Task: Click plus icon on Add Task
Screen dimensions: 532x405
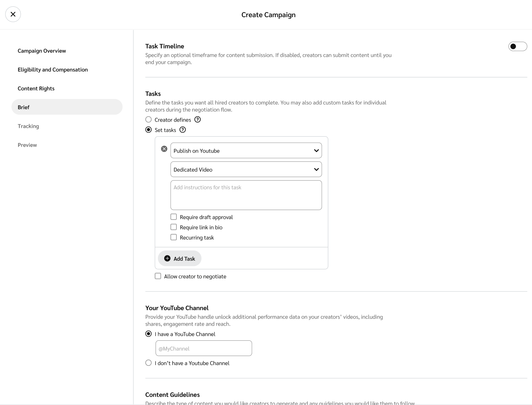Action: tap(167, 258)
